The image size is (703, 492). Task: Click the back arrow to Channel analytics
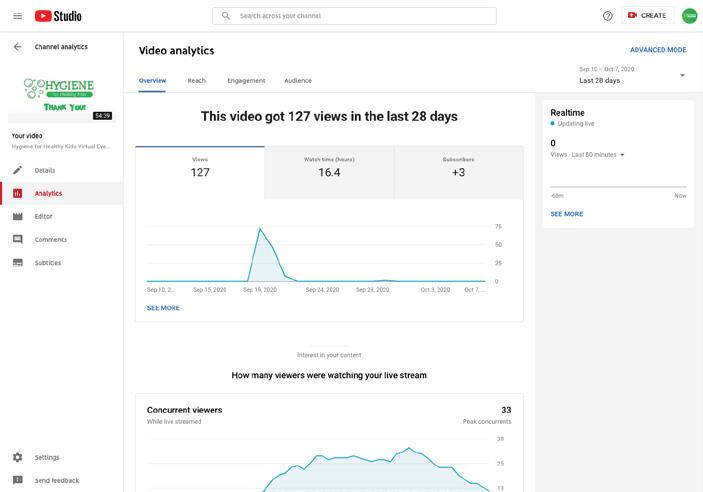[17, 47]
